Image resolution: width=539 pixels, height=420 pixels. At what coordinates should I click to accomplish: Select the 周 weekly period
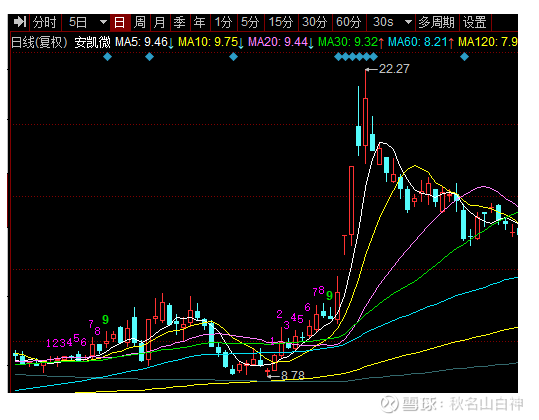[x=140, y=22]
